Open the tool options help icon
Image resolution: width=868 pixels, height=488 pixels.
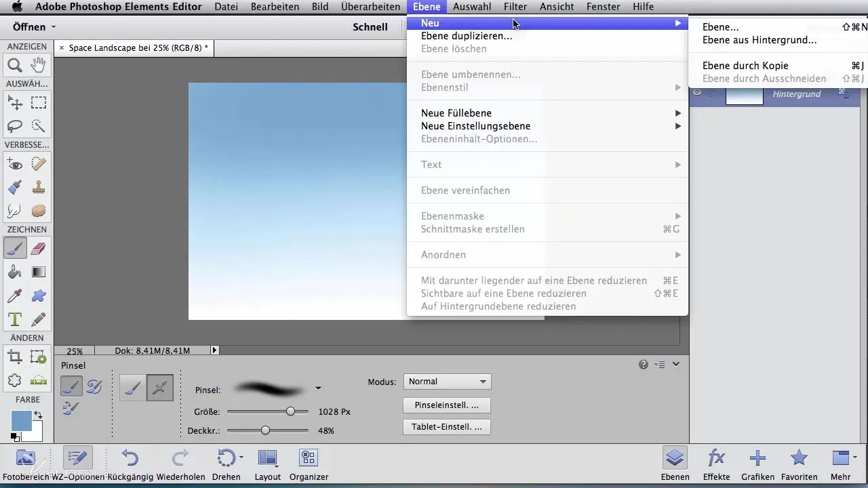point(643,365)
